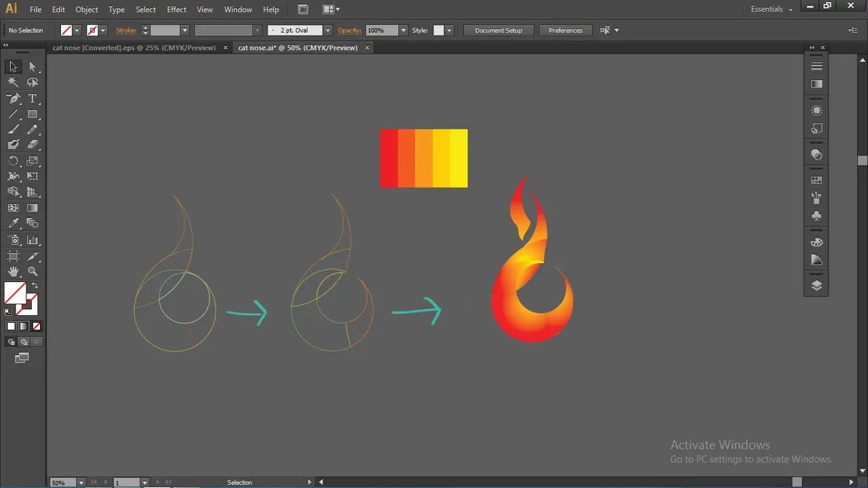The width and height of the screenshot is (868, 488).
Task: Select the Mesh tool
Action: pyautogui.click(x=13, y=208)
